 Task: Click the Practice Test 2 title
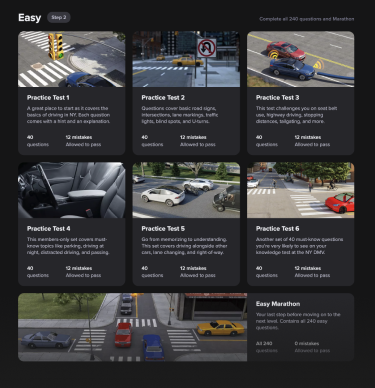[x=163, y=98]
